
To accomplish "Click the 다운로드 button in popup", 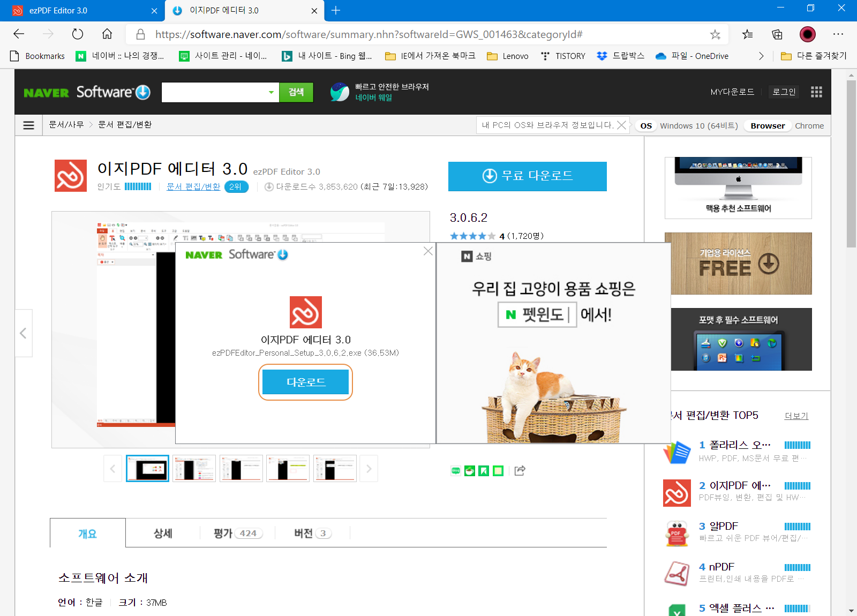I will point(305,382).
